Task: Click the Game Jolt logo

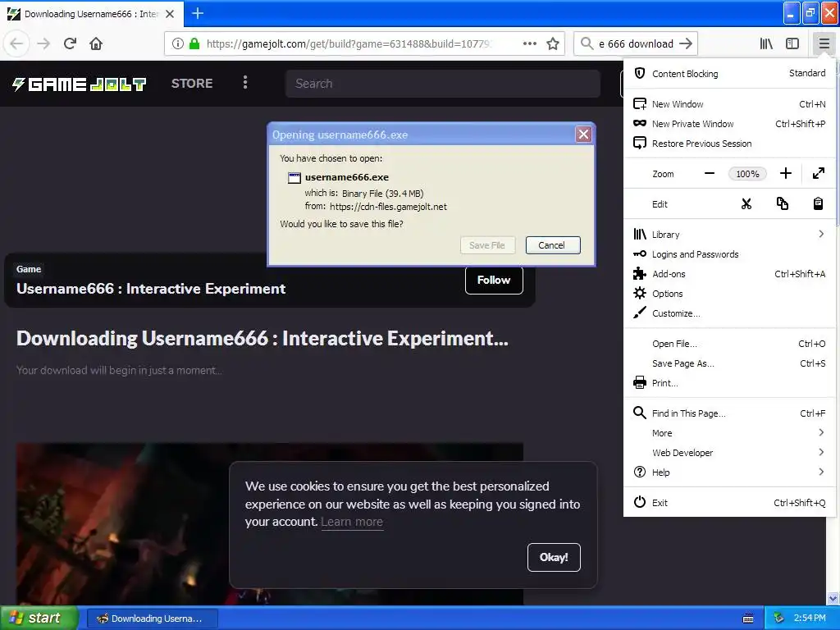Action: (79, 84)
